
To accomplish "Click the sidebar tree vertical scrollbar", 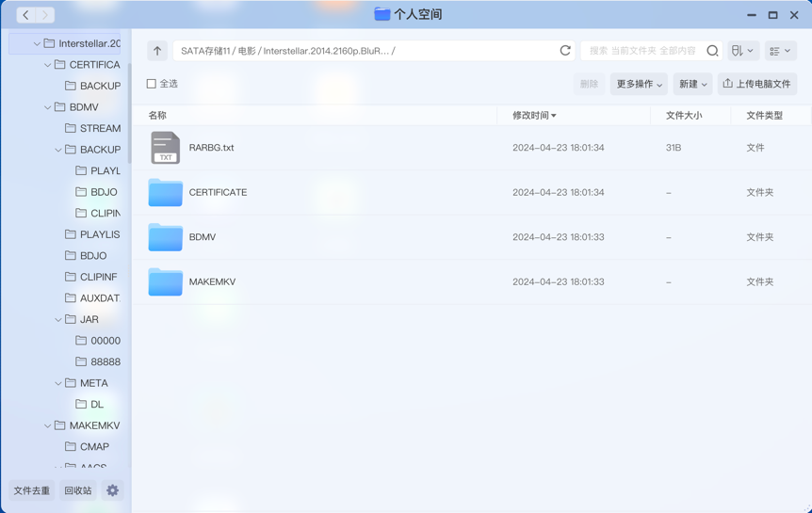I will [129, 114].
